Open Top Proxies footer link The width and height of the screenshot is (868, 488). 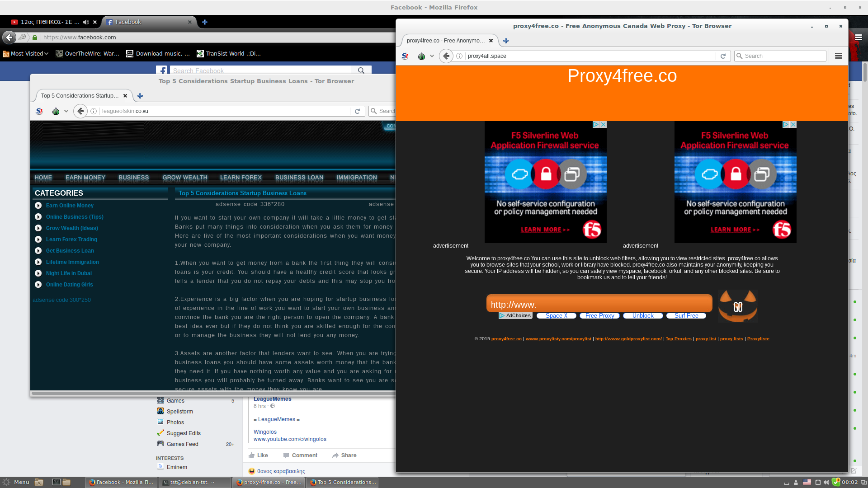pos(679,339)
